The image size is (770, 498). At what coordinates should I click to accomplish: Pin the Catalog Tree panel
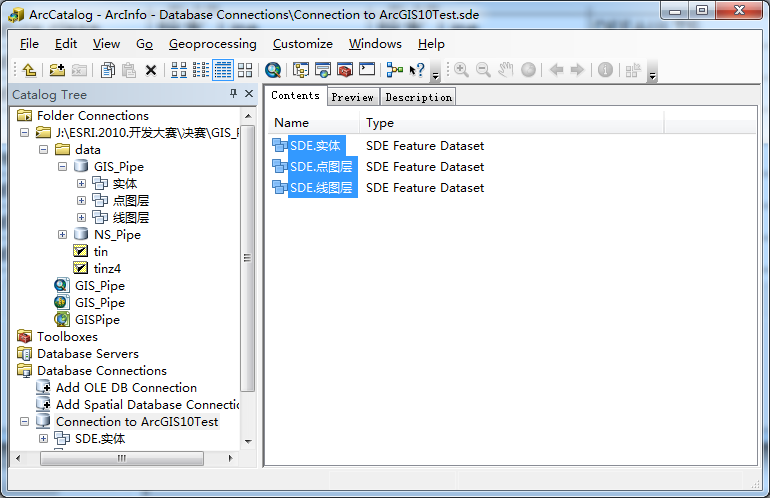click(233, 93)
